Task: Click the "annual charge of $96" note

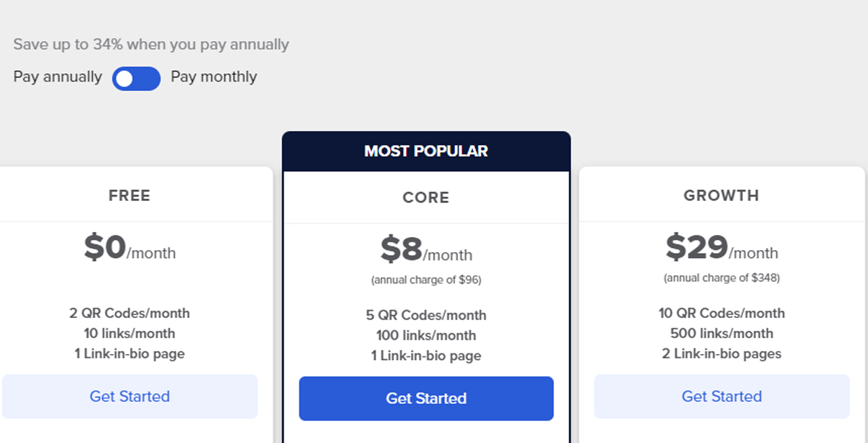Action: pos(426,280)
